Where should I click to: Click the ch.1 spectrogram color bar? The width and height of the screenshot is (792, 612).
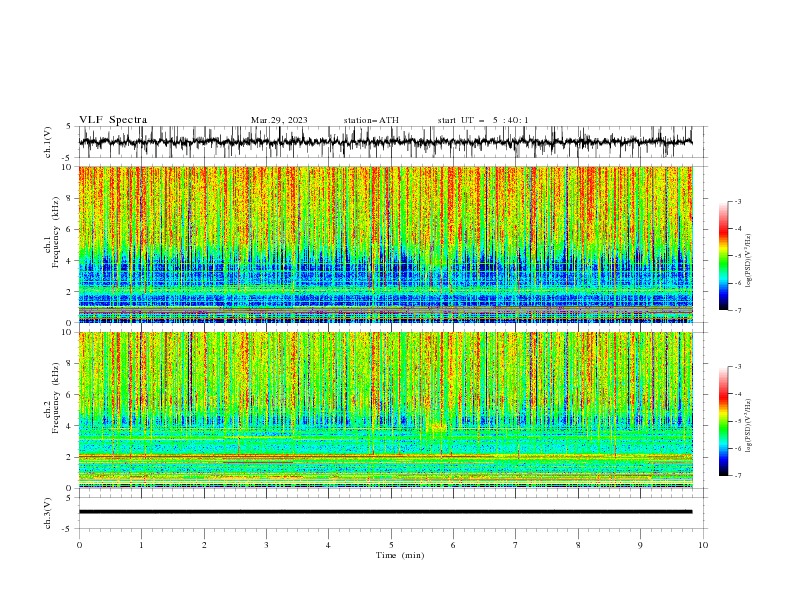723,256
